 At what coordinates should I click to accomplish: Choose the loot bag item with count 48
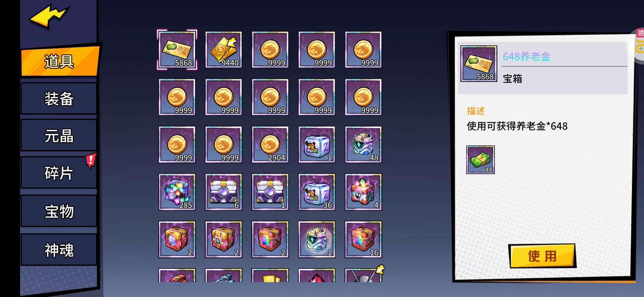coord(363,144)
